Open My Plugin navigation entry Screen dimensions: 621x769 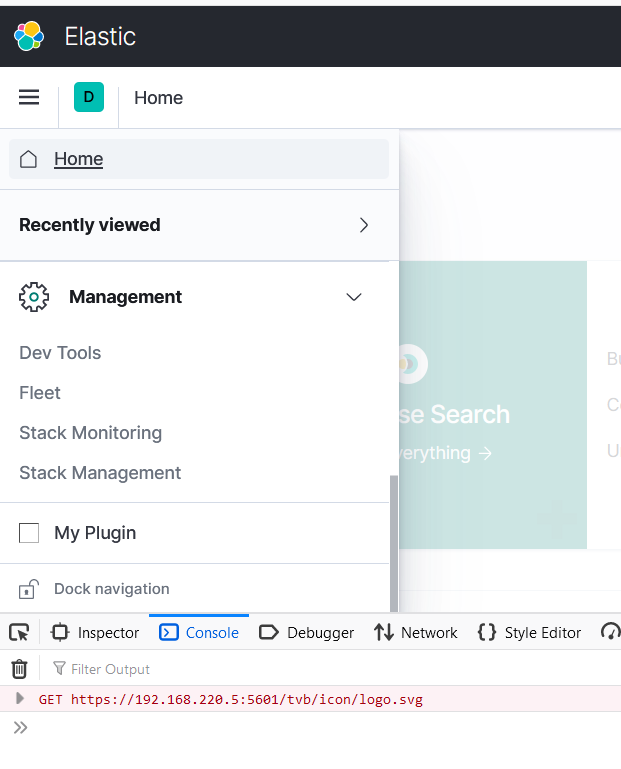(95, 533)
